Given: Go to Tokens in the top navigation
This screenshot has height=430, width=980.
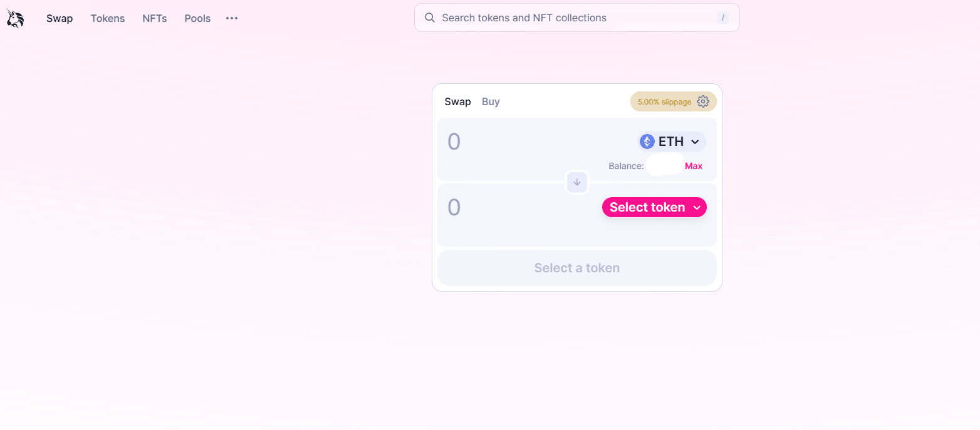Looking at the screenshot, I should pos(108,18).
